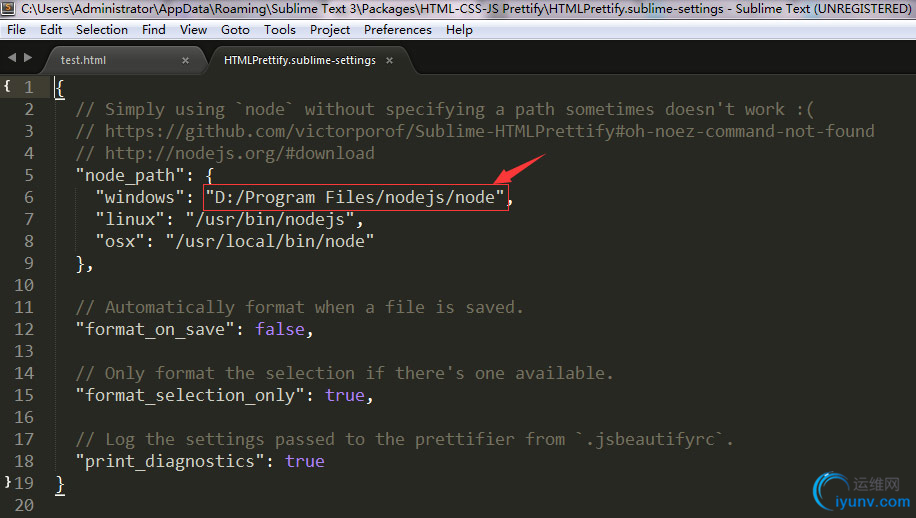
Task: Open the Preferences menu
Action: click(398, 30)
